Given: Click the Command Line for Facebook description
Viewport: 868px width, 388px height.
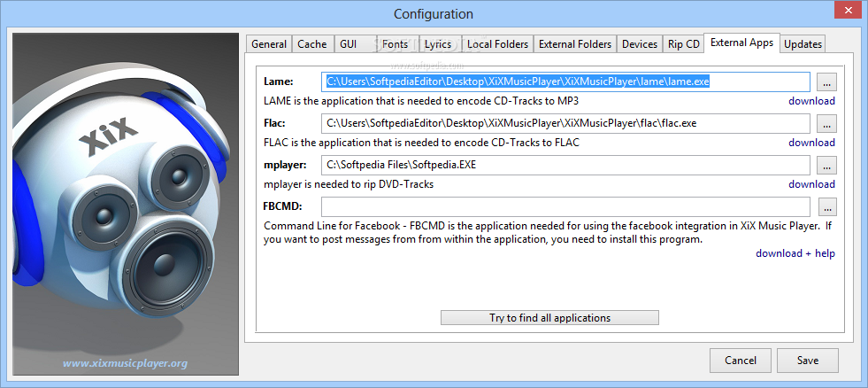Looking at the screenshot, I should click(x=548, y=233).
